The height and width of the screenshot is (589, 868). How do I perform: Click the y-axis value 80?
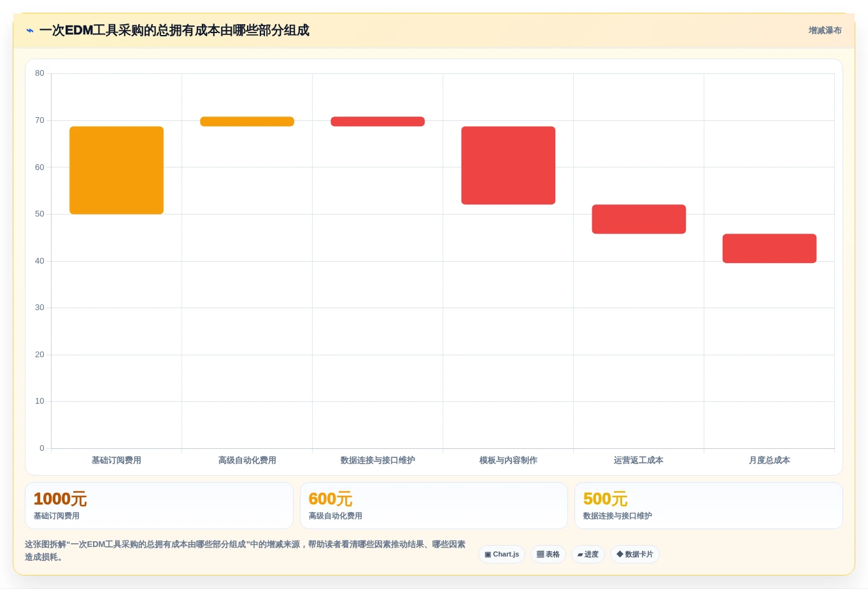39,73
